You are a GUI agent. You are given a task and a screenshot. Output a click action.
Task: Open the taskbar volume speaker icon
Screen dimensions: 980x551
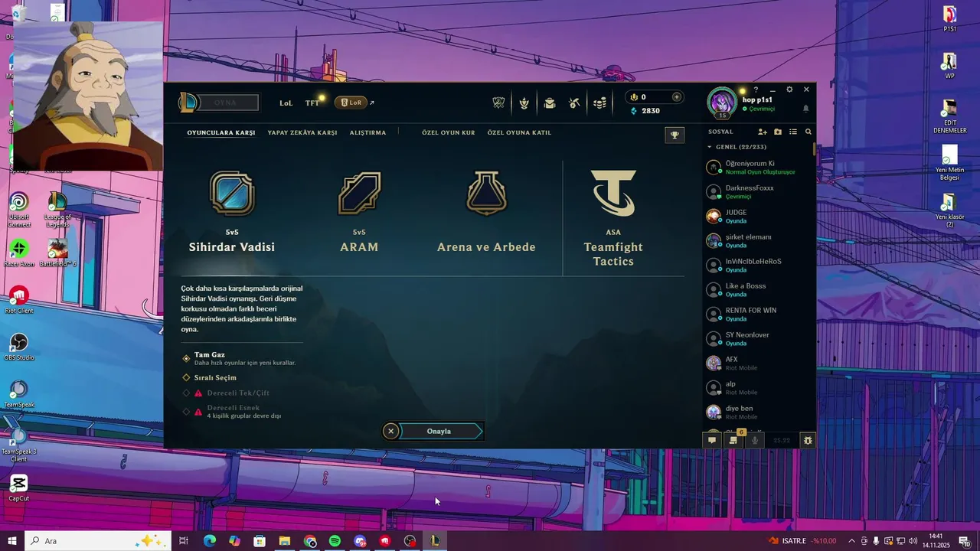click(x=913, y=541)
